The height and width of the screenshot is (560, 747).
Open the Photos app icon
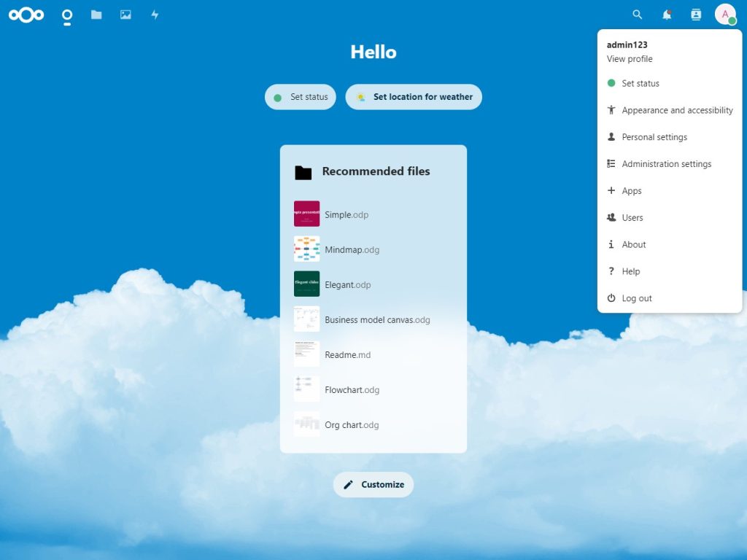coord(125,15)
